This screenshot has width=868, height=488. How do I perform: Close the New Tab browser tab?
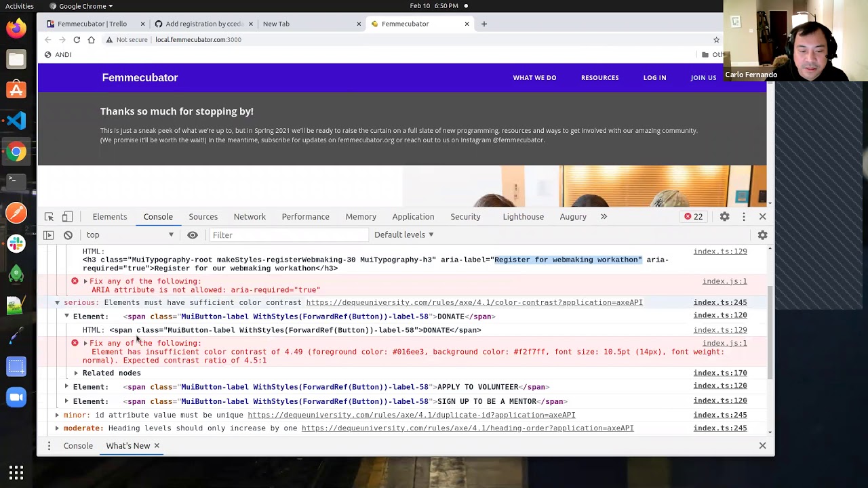pos(359,24)
